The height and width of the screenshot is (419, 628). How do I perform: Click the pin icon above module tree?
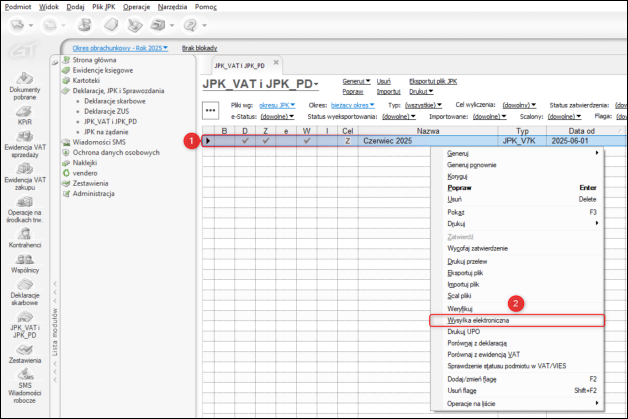coord(55,62)
